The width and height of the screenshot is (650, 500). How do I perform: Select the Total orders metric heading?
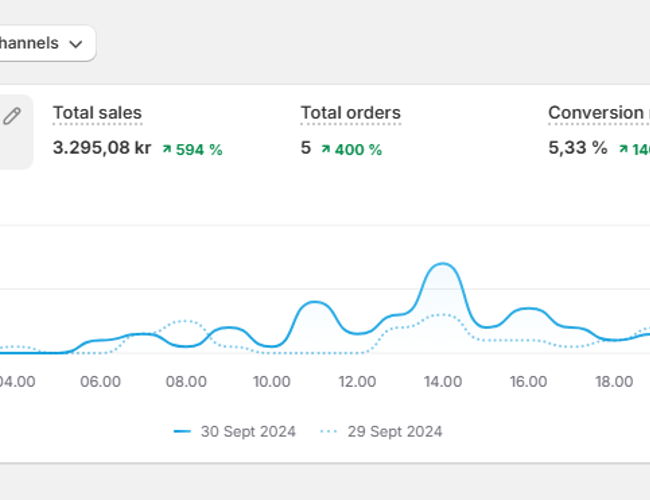click(x=350, y=113)
